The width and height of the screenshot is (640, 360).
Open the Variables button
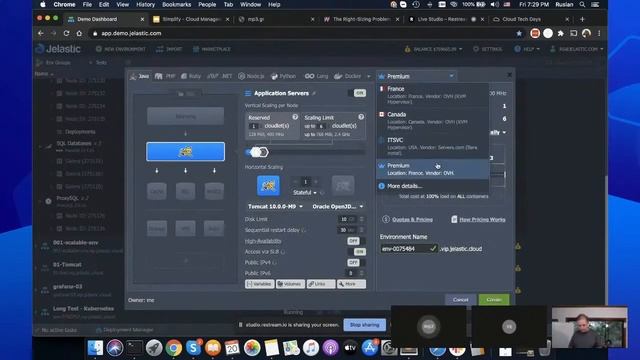tap(260, 284)
